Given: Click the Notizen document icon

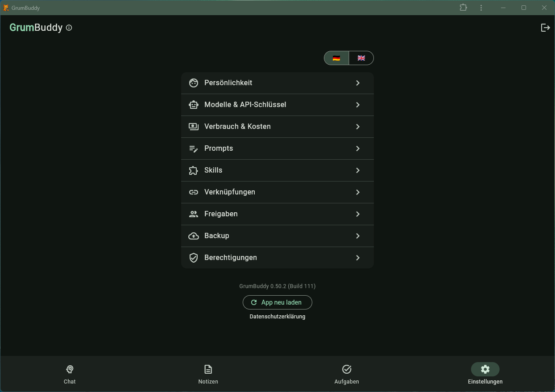Looking at the screenshot, I should 208,369.
